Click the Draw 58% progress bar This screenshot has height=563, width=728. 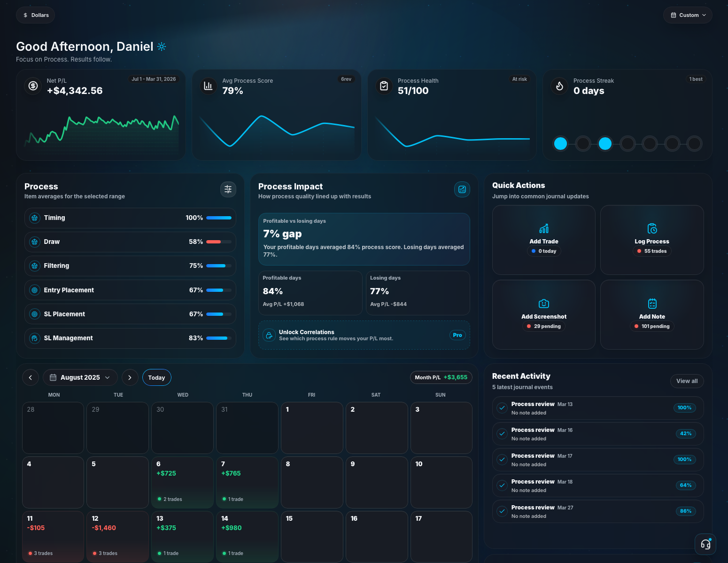pyautogui.click(x=219, y=242)
